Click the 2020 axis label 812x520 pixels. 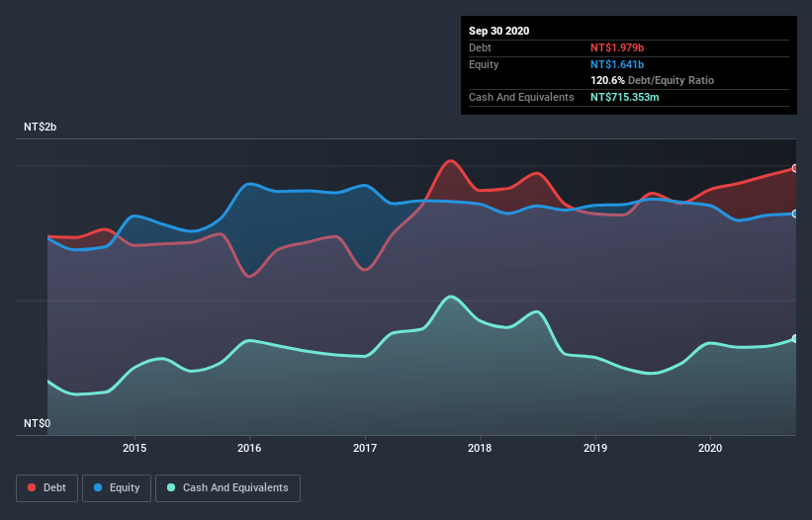tap(710, 448)
